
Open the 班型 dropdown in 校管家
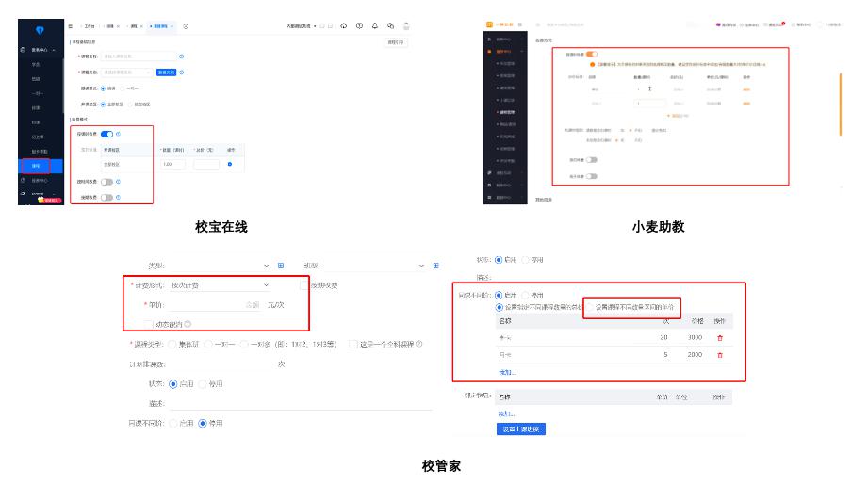tap(373, 266)
